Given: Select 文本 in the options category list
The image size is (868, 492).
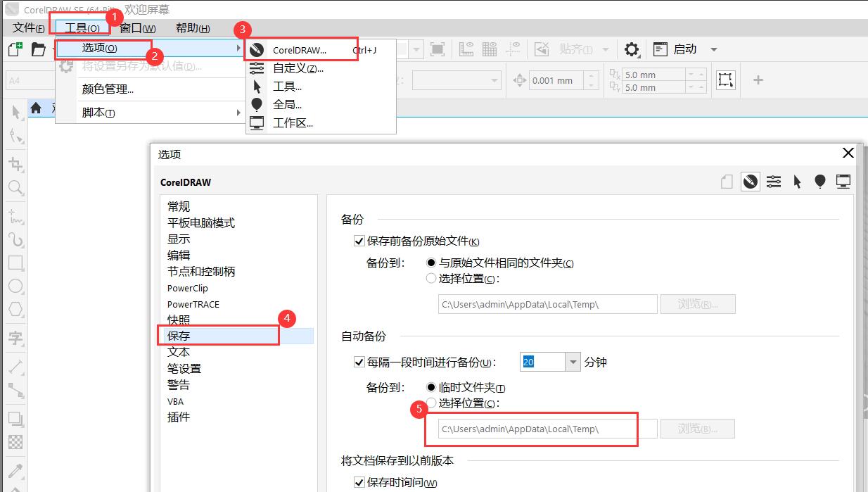Looking at the screenshot, I should click(179, 352).
